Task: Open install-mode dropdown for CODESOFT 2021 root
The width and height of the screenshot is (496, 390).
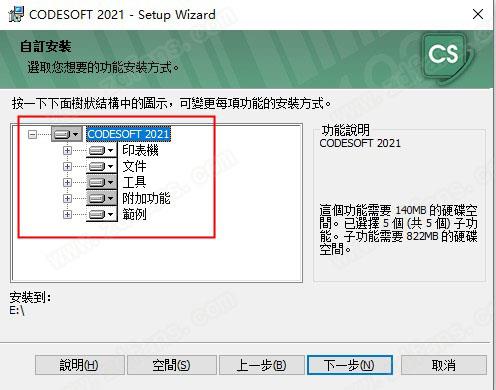Action: 67,134
